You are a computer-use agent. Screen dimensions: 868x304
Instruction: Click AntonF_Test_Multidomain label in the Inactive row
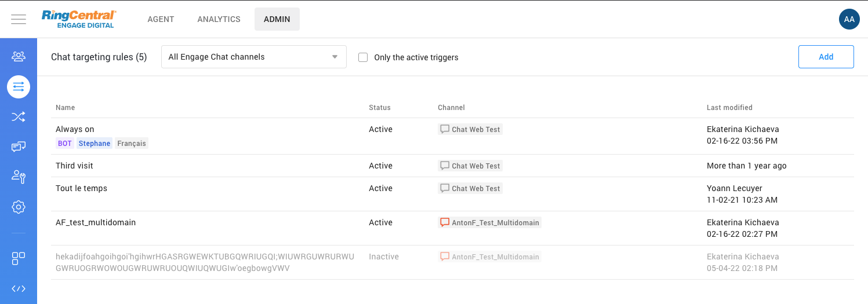tap(496, 257)
